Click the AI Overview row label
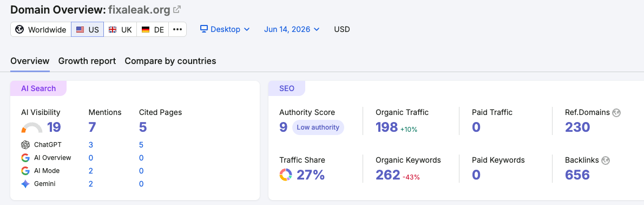 coord(52,158)
